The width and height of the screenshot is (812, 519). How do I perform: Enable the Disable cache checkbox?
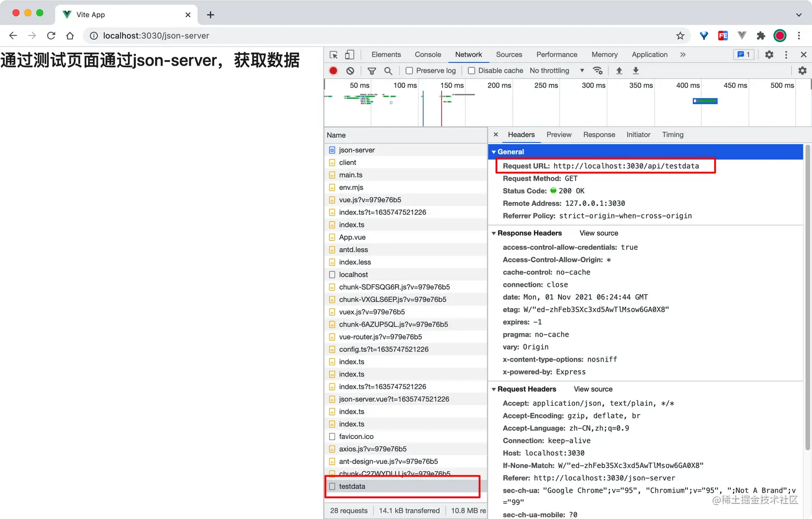click(472, 70)
